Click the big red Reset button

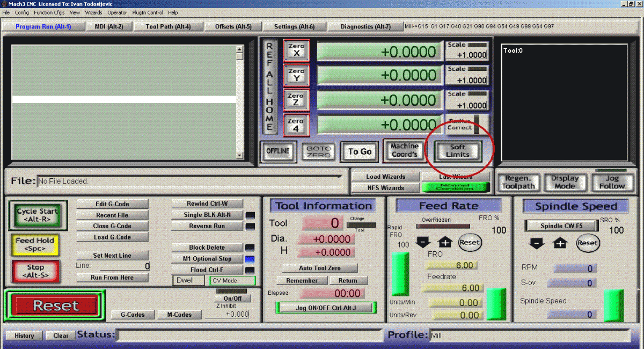[56, 306]
